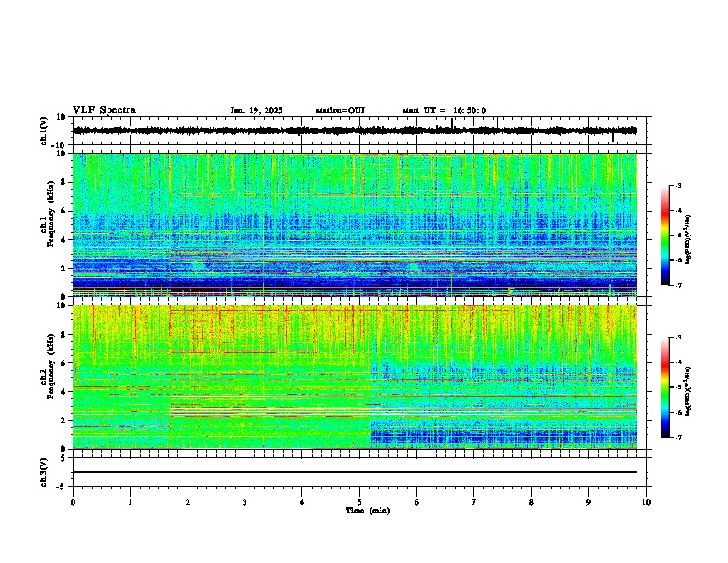Click the ch.2 colorbar "log(PSD)(V²/Hz)" label
The height and width of the screenshot is (563, 728).
pyautogui.click(x=688, y=391)
